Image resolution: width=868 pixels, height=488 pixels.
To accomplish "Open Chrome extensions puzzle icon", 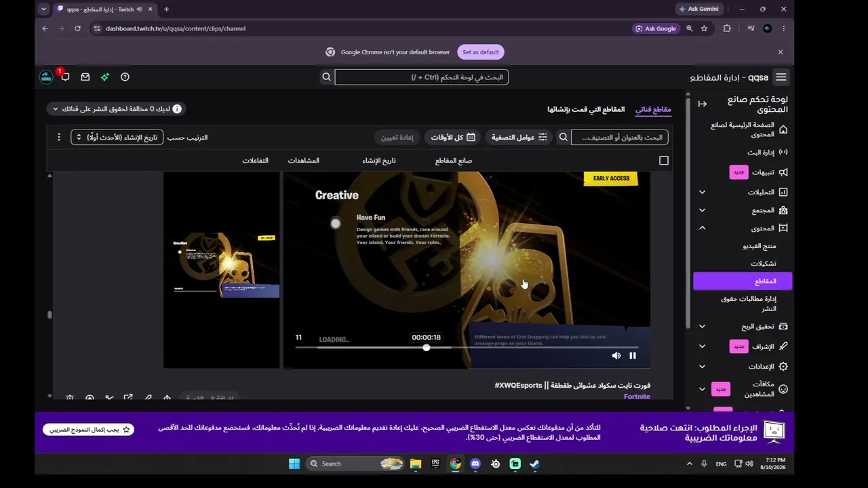I will click(727, 28).
